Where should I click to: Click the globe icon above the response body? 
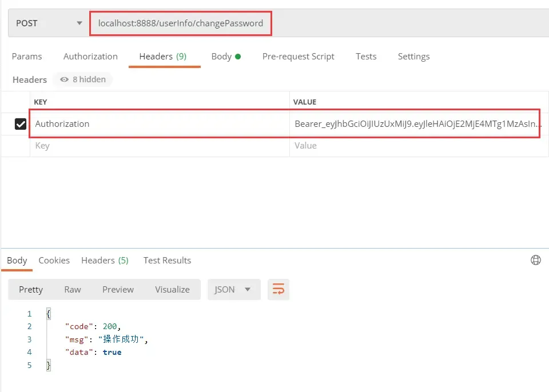coord(536,259)
